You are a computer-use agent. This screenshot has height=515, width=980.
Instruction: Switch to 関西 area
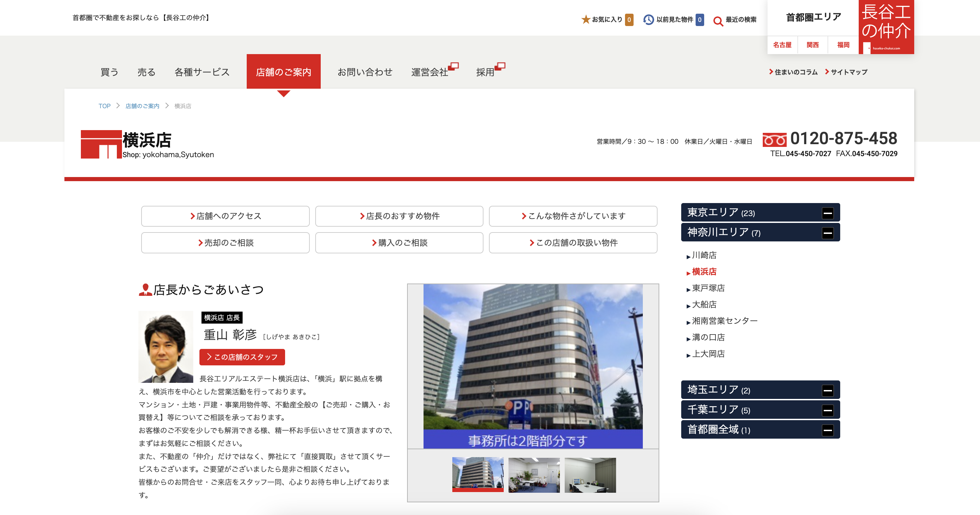pos(812,45)
